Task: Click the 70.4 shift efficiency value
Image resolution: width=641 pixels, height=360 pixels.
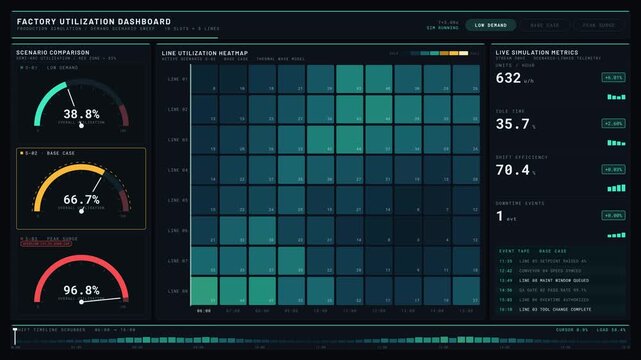Action: pos(513,170)
